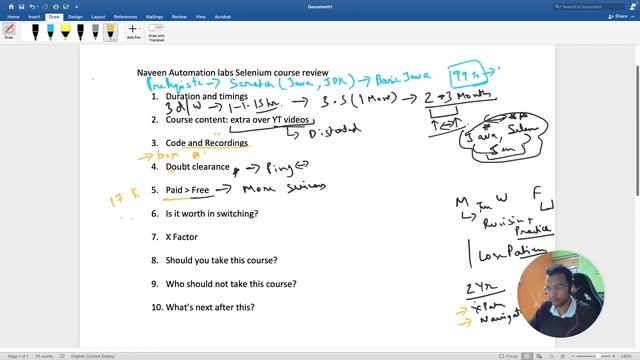The width and height of the screenshot is (640, 360).
Task: Open the Undo history dropdown arrow
Action: click(37, 7)
